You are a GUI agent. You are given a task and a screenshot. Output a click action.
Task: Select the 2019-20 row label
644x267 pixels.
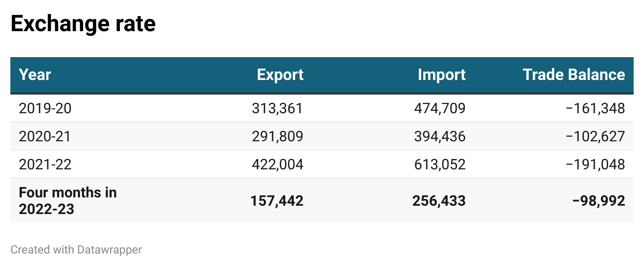[45, 109]
